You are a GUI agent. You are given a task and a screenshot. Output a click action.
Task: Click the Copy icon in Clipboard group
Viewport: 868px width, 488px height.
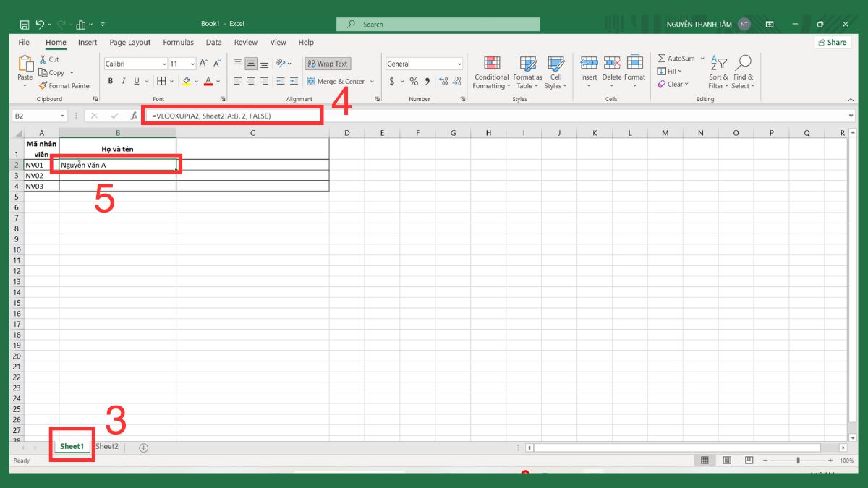tap(43, 72)
